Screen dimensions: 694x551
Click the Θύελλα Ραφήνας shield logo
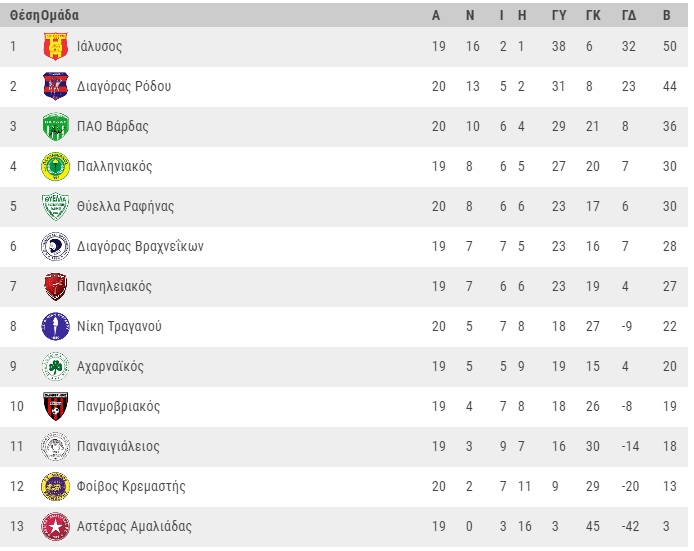pyautogui.click(x=55, y=207)
